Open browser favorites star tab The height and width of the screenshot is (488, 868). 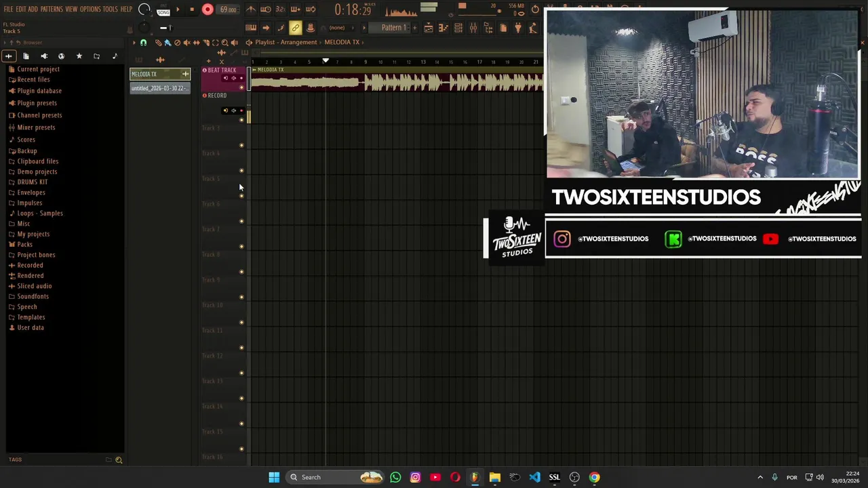click(x=79, y=56)
